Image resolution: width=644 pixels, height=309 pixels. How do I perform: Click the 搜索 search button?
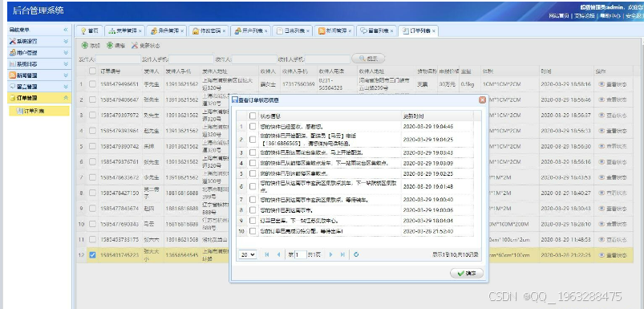pyautogui.click(x=368, y=59)
